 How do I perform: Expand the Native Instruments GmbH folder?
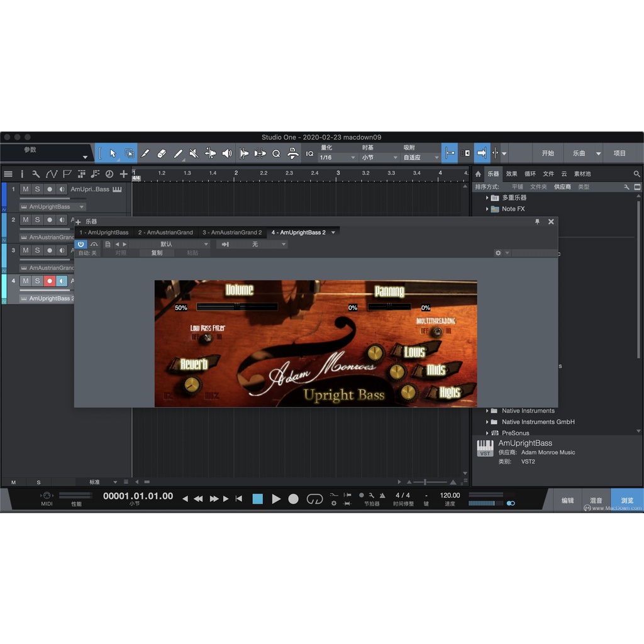487,422
